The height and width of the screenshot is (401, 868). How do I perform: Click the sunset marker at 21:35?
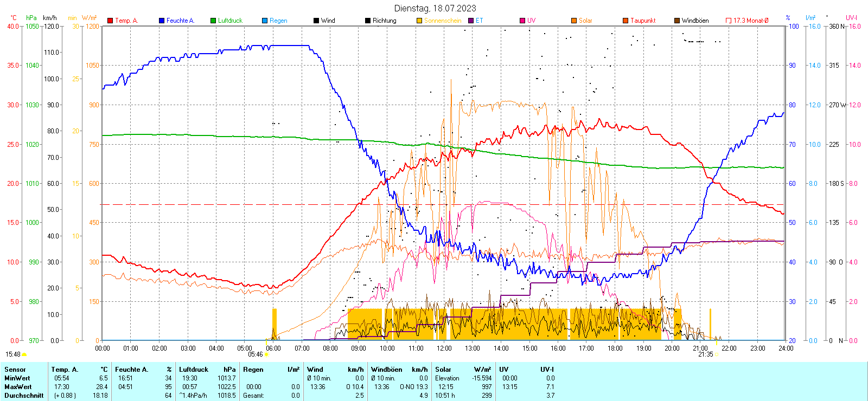pos(717,354)
